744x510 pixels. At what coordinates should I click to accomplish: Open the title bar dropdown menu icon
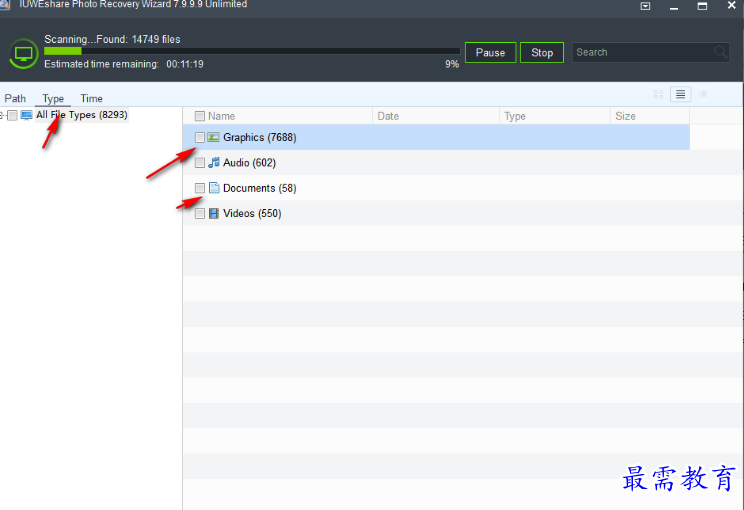[645, 6]
